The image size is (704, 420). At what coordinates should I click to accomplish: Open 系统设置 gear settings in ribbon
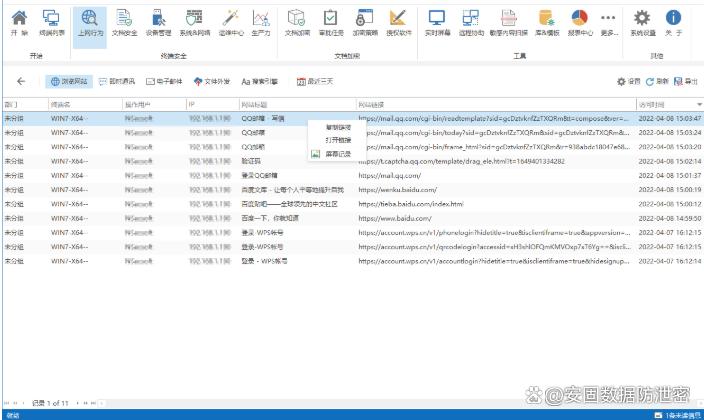tap(643, 22)
